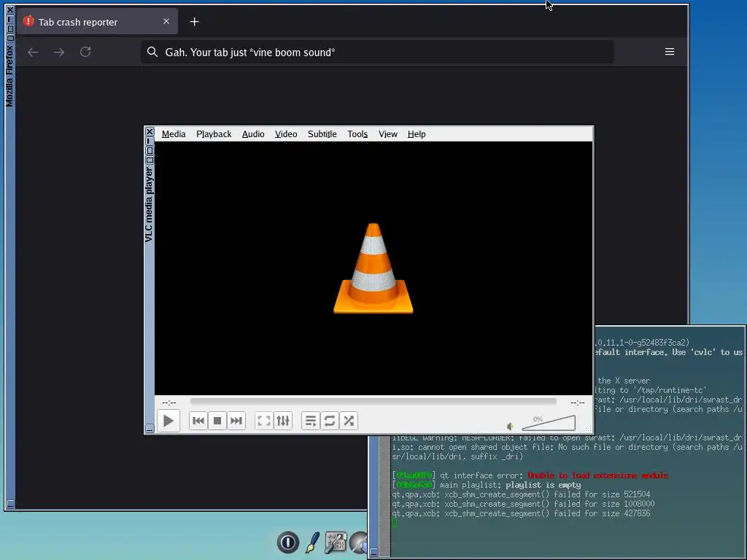The width and height of the screenshot is (747, 560).
Task: Toggle random shuffle in VLC
Action: [349, 421]
